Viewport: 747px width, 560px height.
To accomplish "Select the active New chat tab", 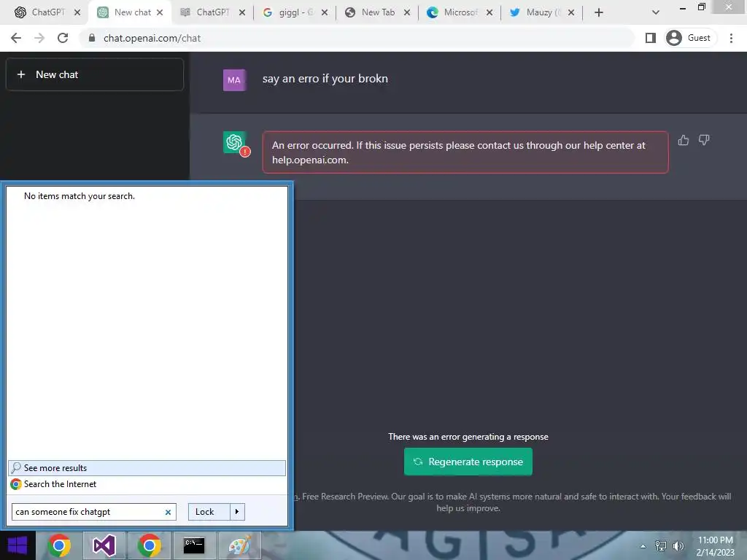I will (x=128, y=12).
